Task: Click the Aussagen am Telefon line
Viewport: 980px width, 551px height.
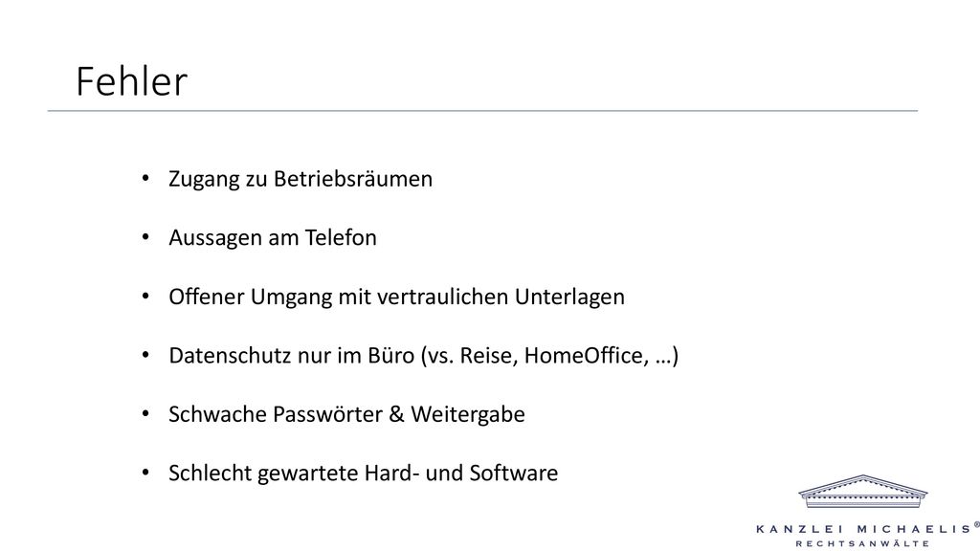Action: point(273,237)
